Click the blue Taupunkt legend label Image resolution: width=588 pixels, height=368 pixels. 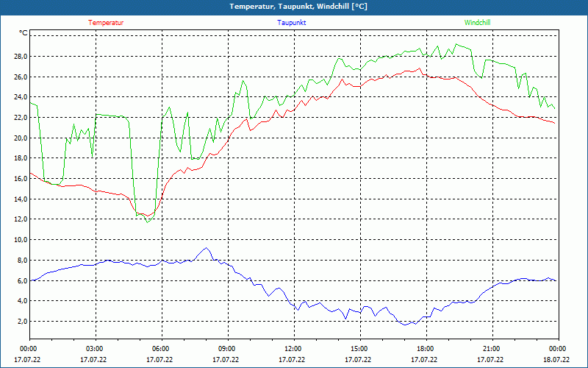[x=292, y=23]
